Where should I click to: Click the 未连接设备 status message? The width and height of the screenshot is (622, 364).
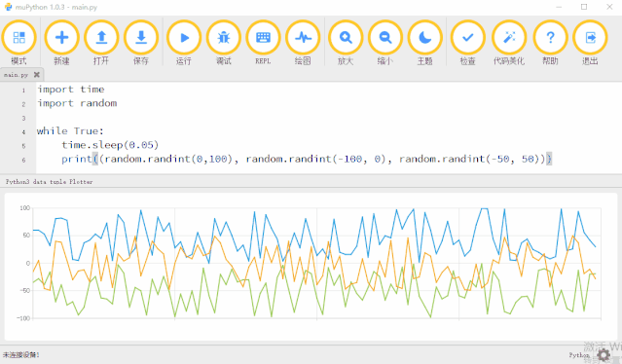21,355
